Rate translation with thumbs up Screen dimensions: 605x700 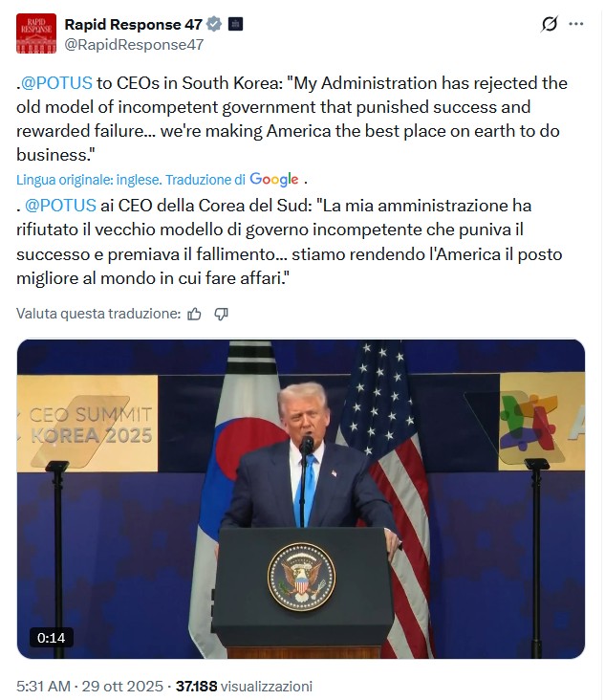click(195, 314)
